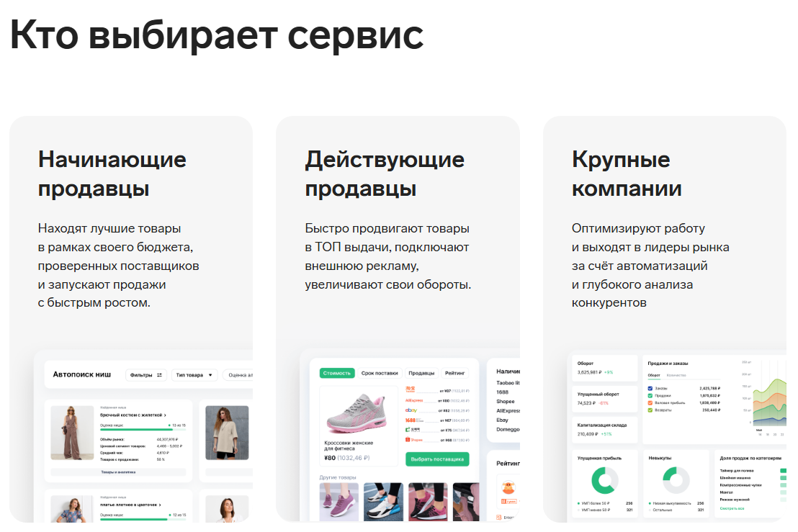Click the AliExpress logo in supplier price list
Viewport: 798px width, 532px height.
414,400
